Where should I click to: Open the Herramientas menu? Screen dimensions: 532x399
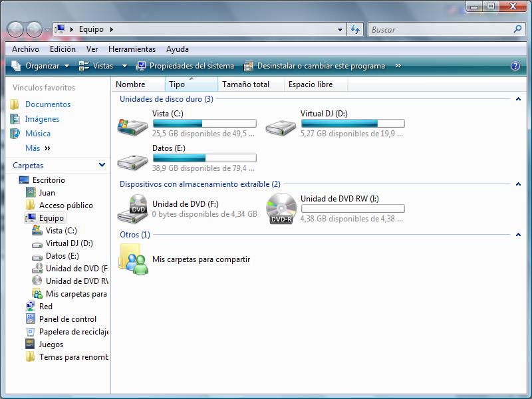point(132,49)
